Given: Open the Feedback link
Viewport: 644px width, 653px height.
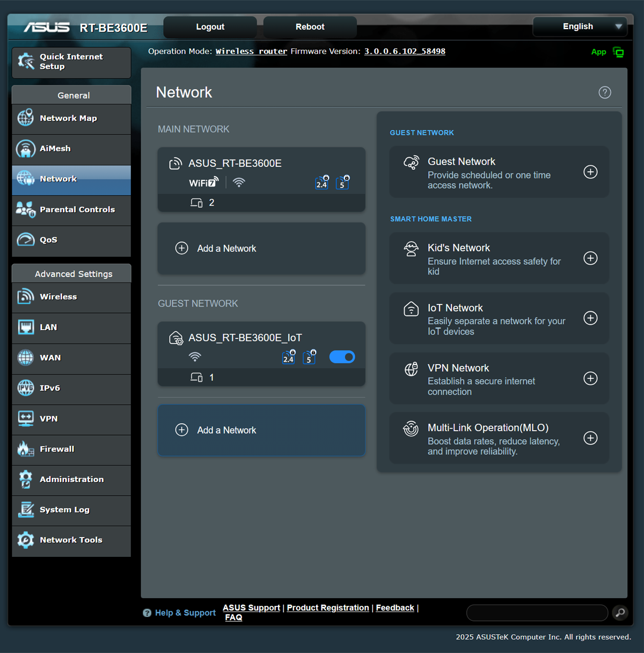Looking at the screenshot, I should (395, 608).
